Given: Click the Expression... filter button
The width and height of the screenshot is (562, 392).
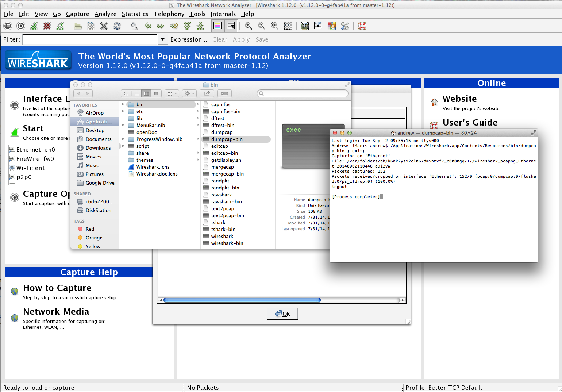Looking at the screenshot, I should pyautogui.click(x=189, y=39).
